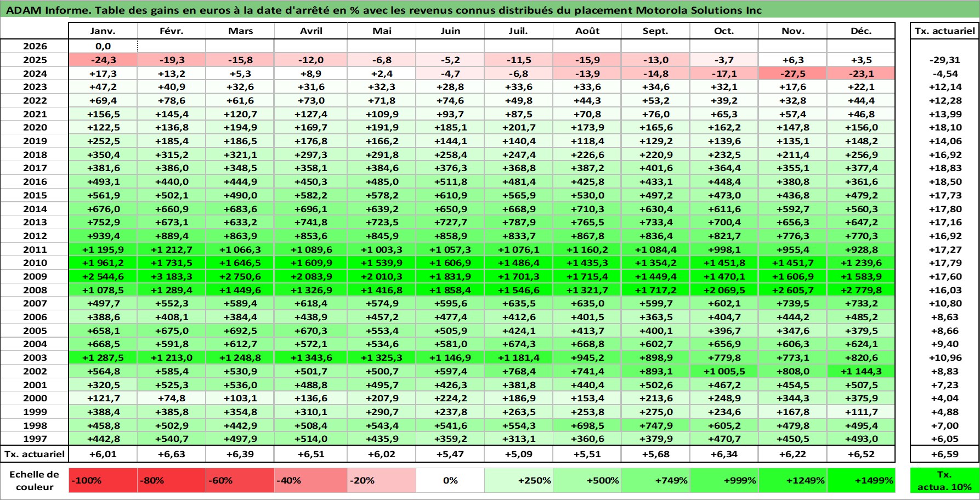This screenshot has width=980, height=500.
Task: Click the 2023 January cell +47,2
Action: coord(103,87)
